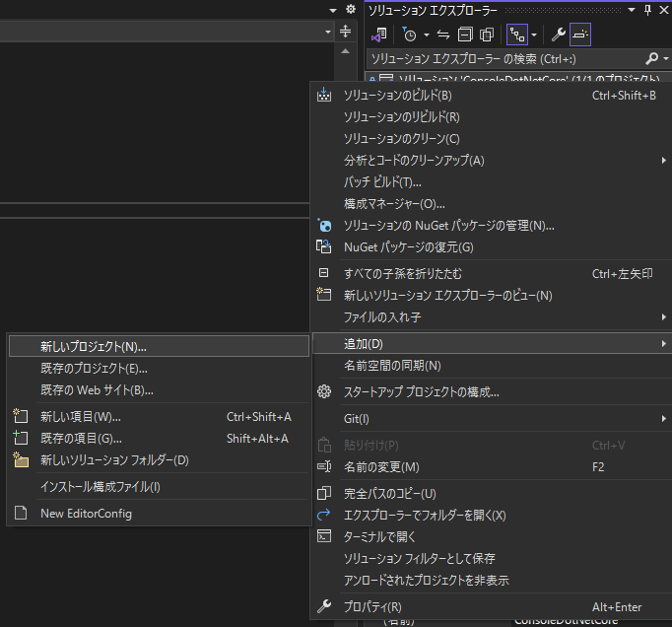Click the new item icon beside 新しい項目
672x627 pixels.
pos(21,416)
